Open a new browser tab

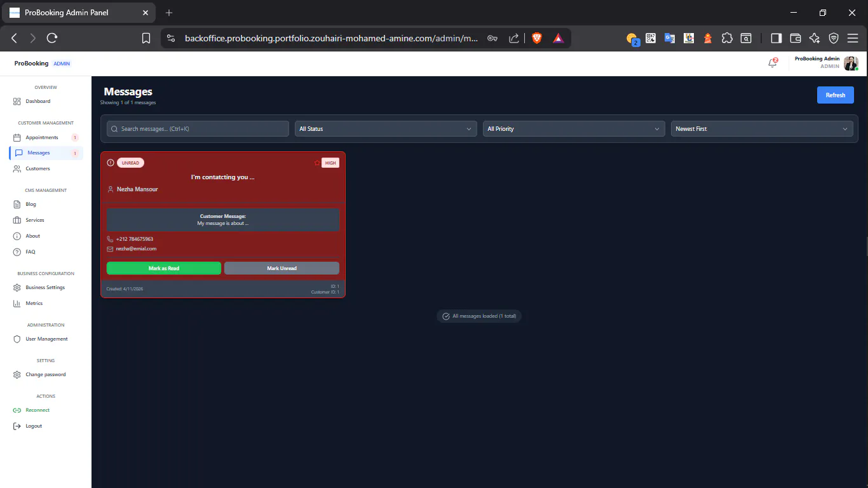tap(169, 13)
